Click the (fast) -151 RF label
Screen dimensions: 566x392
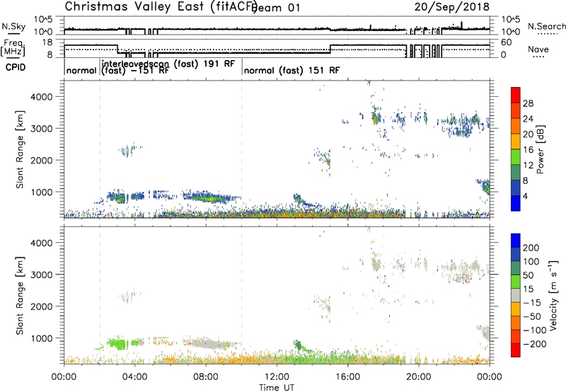(x=134, y=70)
